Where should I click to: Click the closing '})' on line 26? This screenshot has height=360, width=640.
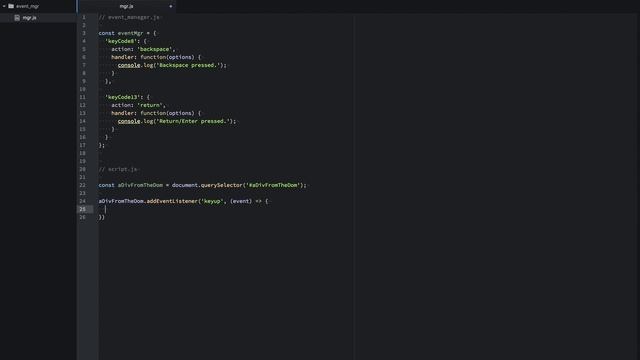point(102,217)
